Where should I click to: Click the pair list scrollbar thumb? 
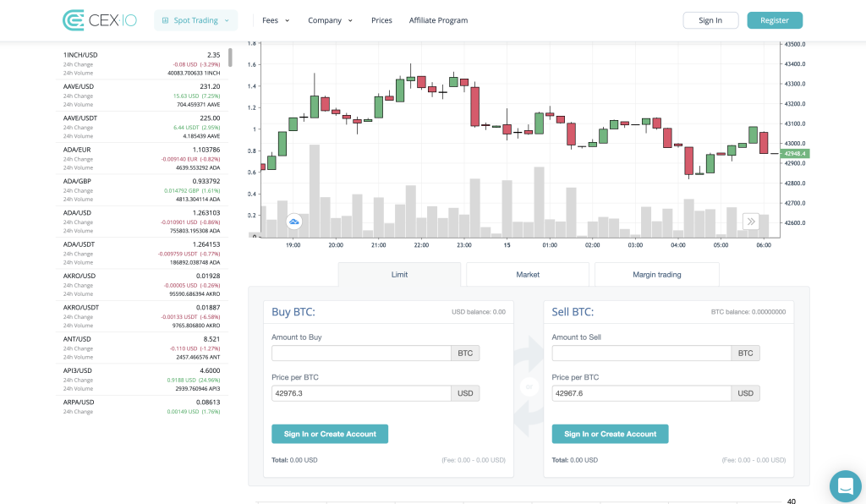230,58
